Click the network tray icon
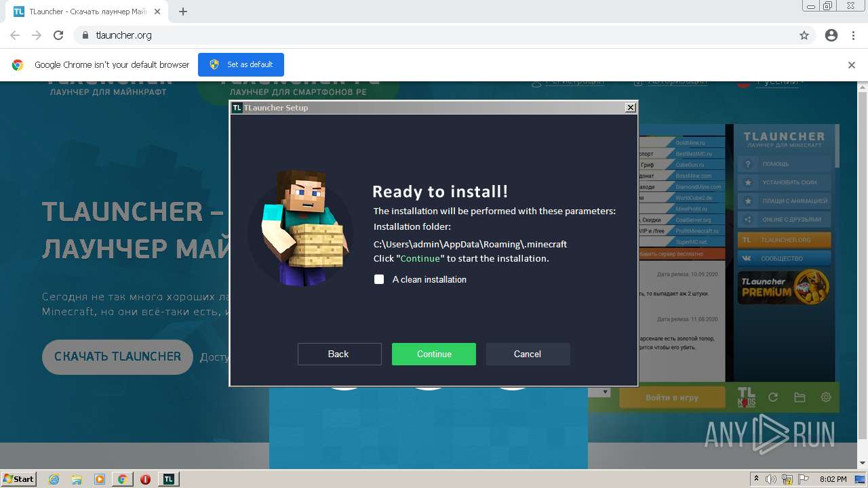The width and height of the screenshot is (868, 488). coord(787,479)
